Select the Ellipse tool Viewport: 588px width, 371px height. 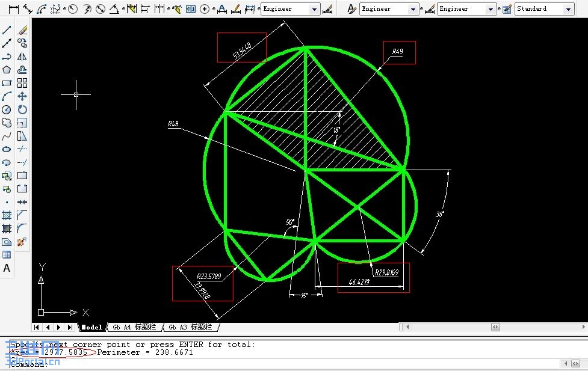[x=7, y=149]
